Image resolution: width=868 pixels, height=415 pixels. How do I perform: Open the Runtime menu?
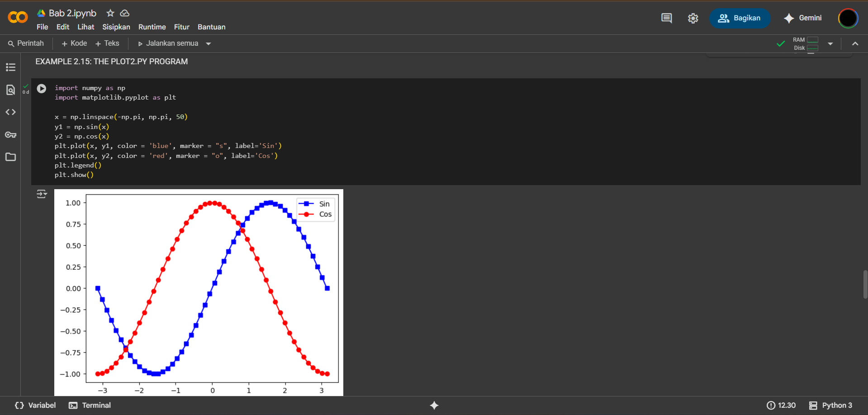pos(152,27)
